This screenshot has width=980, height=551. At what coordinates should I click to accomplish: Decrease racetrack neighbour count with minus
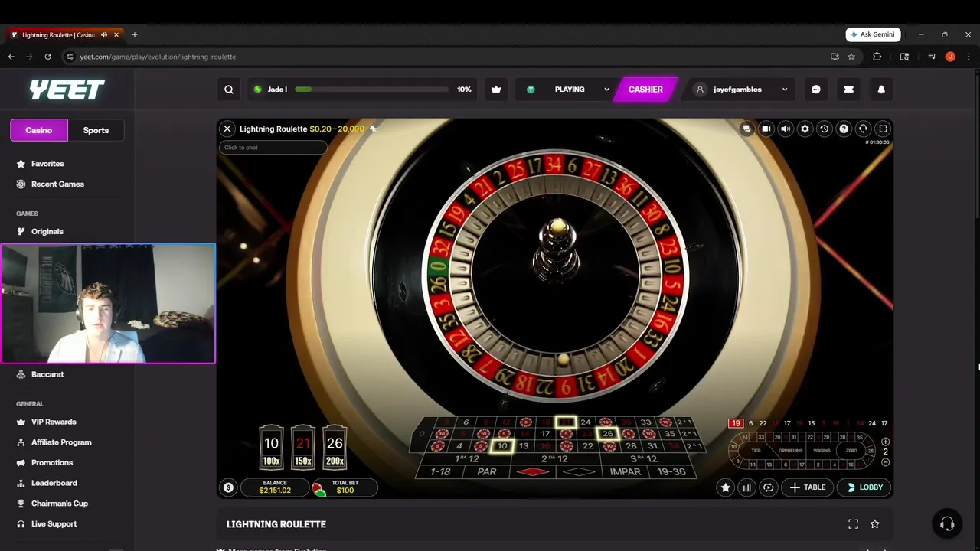pyautogui.click(x=885, y=462)
